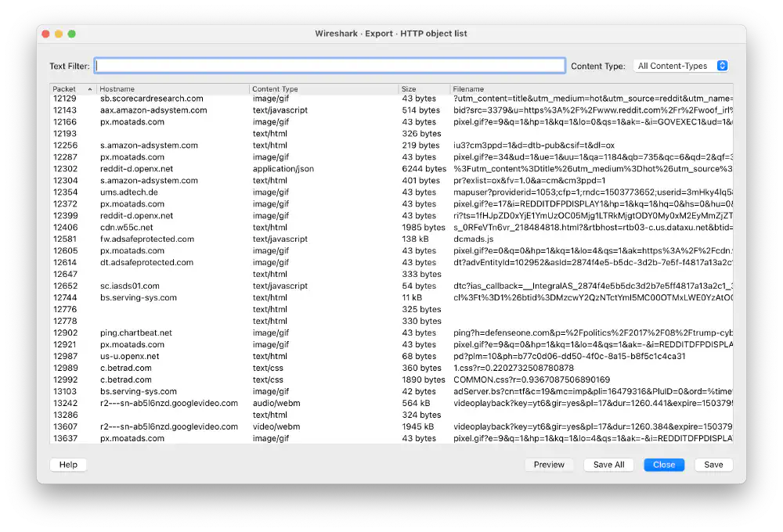The width and height of the screenshot is (783, 532).
Task: Open the All Content-Types dropdown
Action: [x=680, y=66]
